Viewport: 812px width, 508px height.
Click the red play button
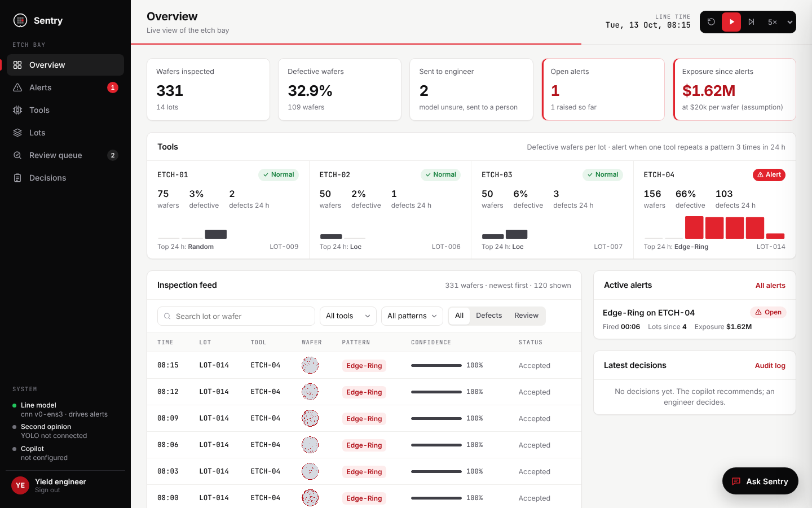tap(731, 22)
